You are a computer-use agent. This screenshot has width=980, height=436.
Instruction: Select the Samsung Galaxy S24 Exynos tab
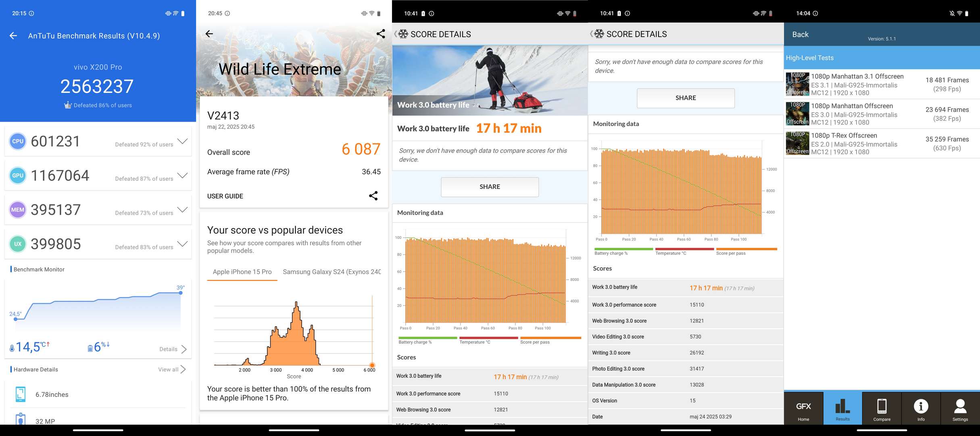click(x=332, y=272)
